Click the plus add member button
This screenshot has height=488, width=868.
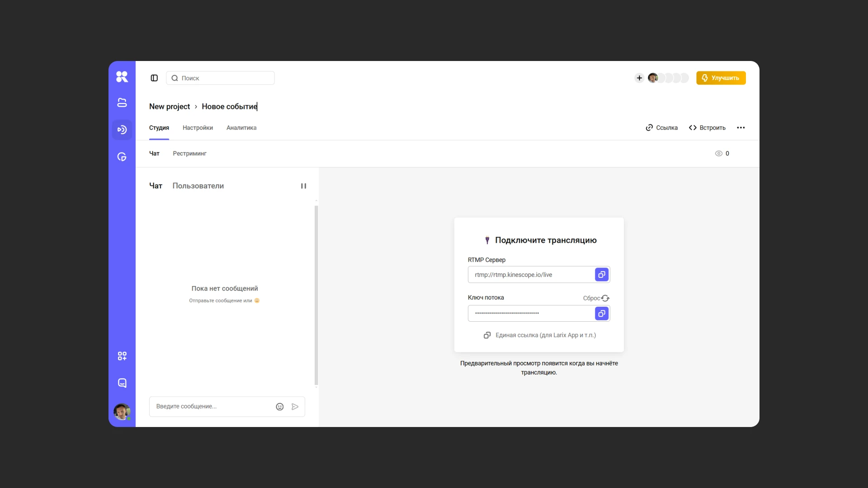639,78
